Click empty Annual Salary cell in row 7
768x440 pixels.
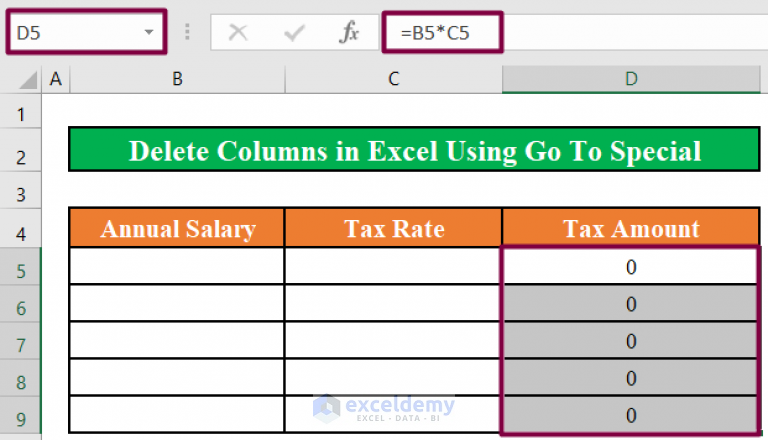click(x=177, y=341)
